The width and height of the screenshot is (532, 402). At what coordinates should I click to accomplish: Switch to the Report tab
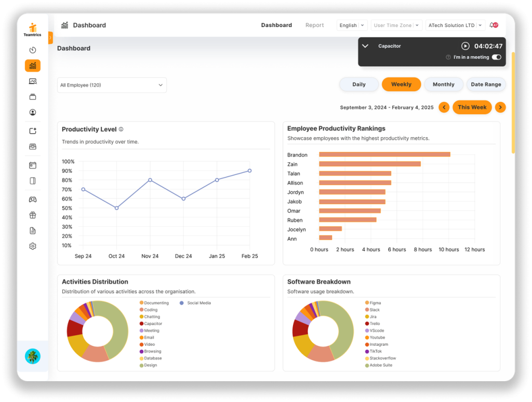(314, 25)
